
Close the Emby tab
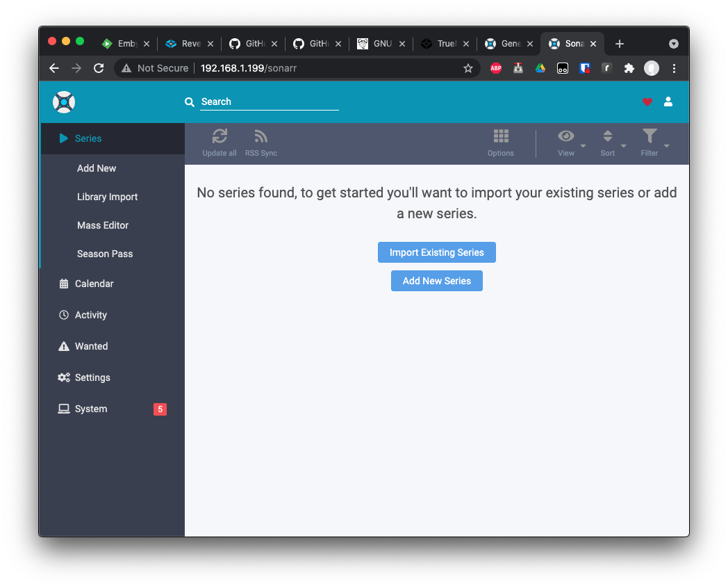pyautogui.click(x=147, y=44)
